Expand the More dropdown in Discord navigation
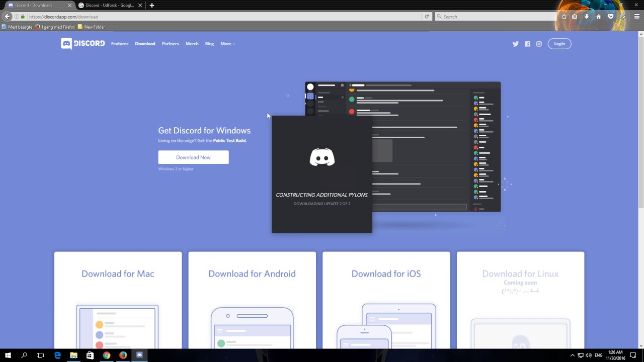This screenshot has height=362, width=644. click(x=228, y=44)
